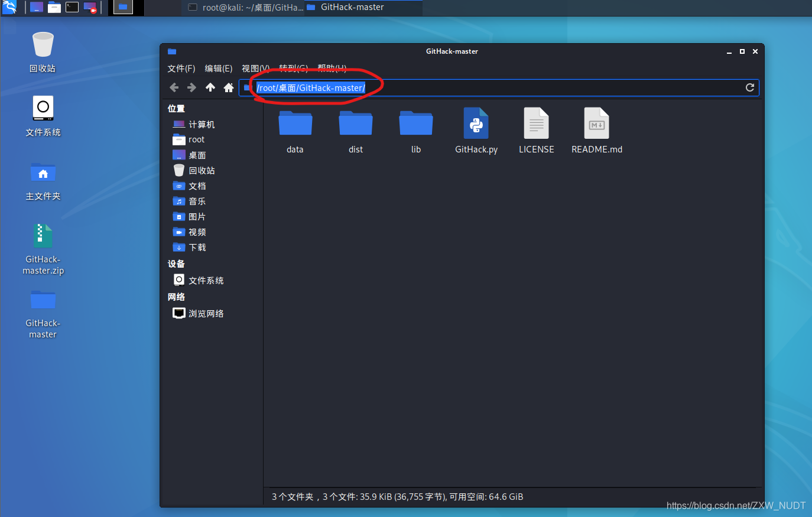Collapse the 位置 sidebar section
Screen dimensions: 812x517
pos(175,108)
